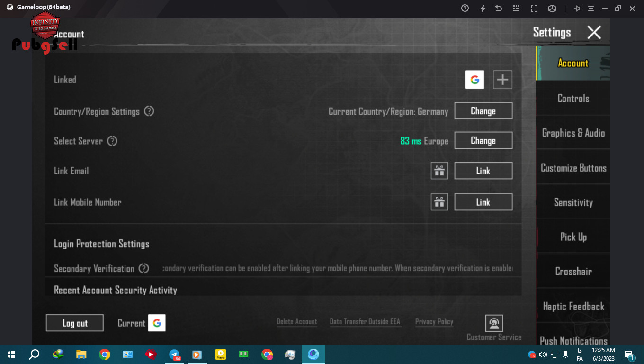Open the Privacy Policy link

434,321
